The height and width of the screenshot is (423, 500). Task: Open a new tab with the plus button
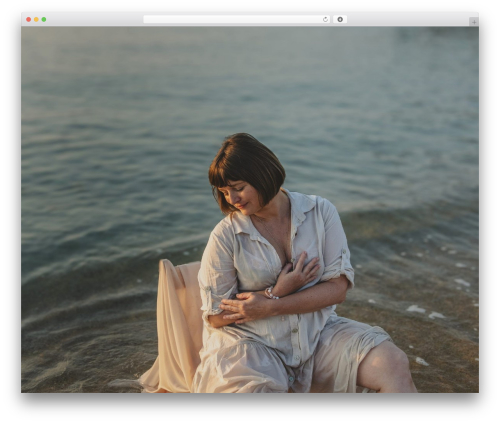pos(474,22)
